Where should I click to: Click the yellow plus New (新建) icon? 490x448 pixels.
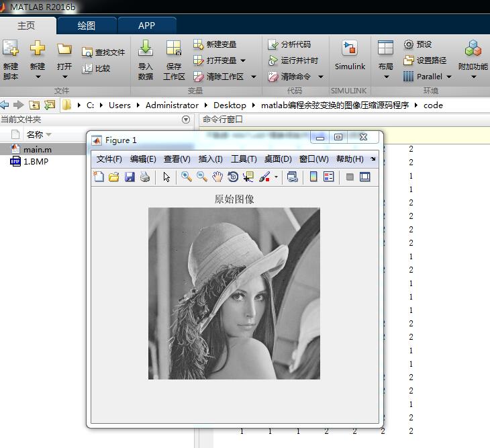click(38, 48)
